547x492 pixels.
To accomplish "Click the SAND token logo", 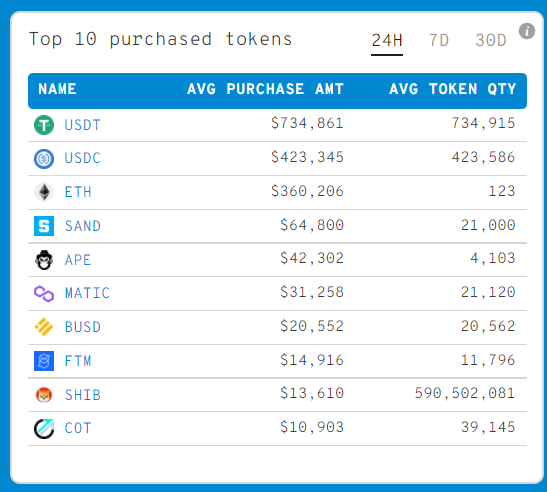I will click(44, 226).
